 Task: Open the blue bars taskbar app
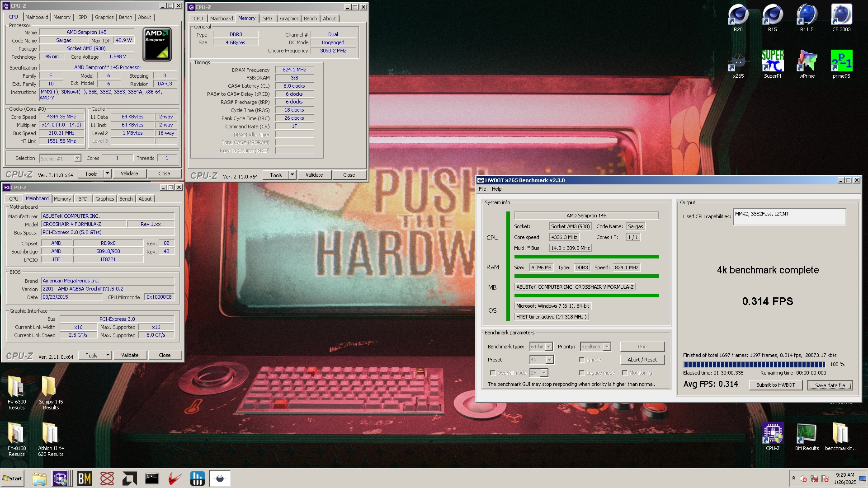pos(197,479)
